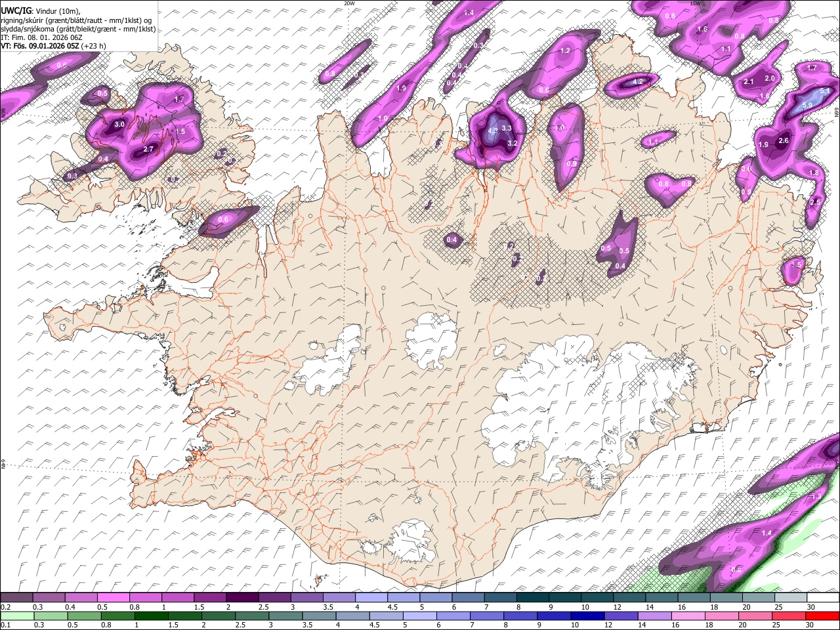
Task: Select the 3.2 precipitation value on the map
Action: pyautogui.click(x=513, y=143)
